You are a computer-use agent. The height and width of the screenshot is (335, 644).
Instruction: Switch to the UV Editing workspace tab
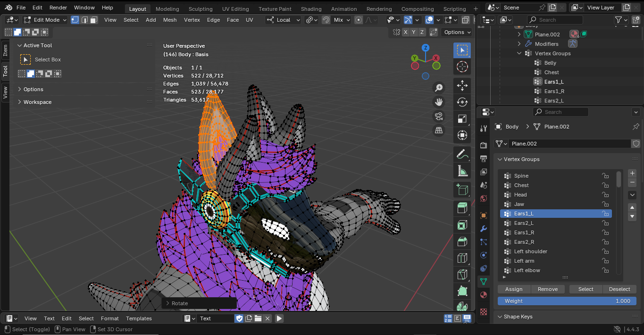[235, 9]
